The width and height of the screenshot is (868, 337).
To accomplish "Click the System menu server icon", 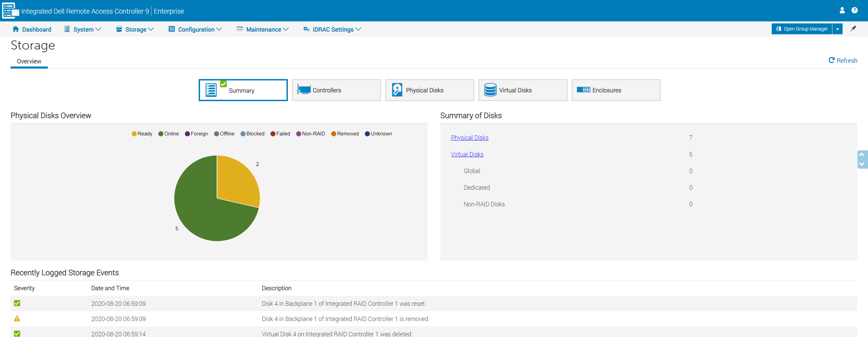I will coord(67,29).
